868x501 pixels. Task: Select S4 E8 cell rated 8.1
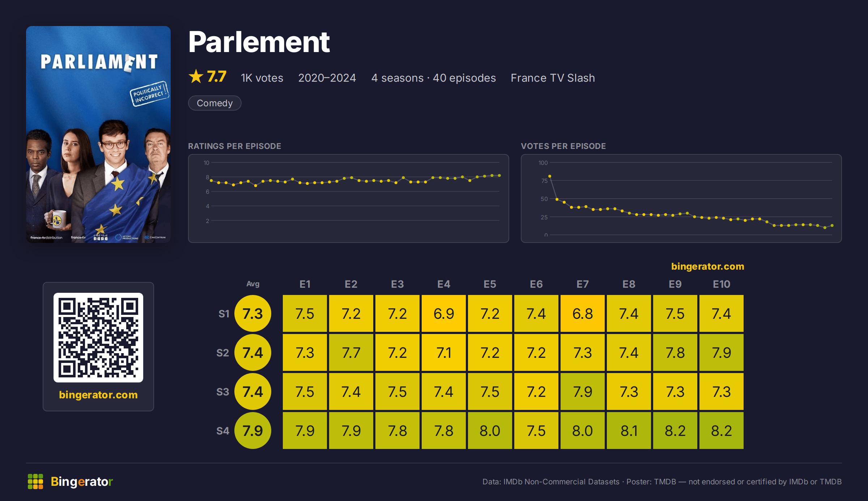tap(629, 431)
